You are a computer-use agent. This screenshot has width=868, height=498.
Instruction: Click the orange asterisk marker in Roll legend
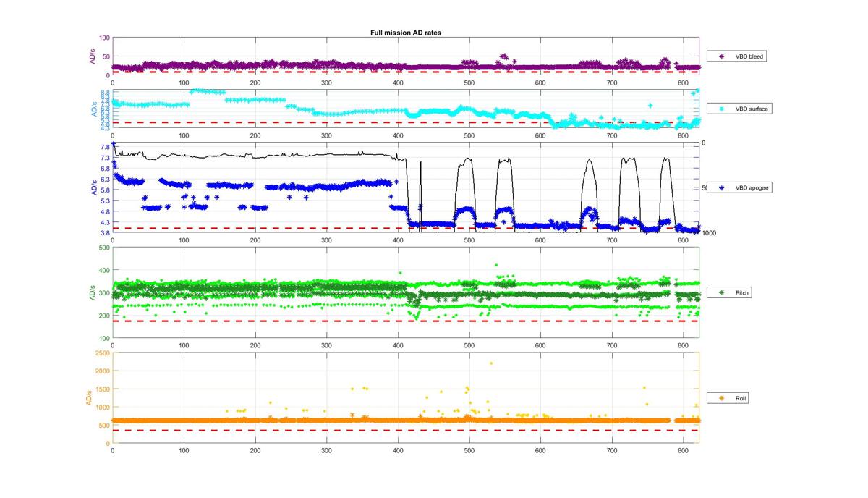(x=721, y=398)
